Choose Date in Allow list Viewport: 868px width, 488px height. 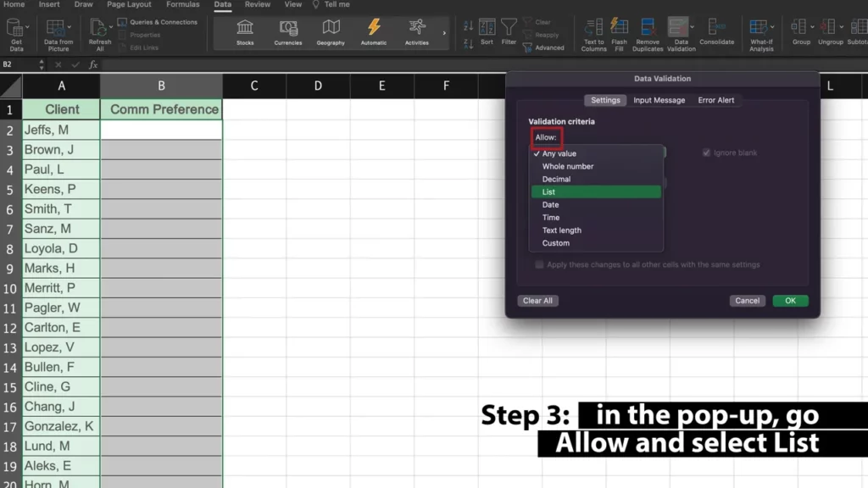pos(596,204)
